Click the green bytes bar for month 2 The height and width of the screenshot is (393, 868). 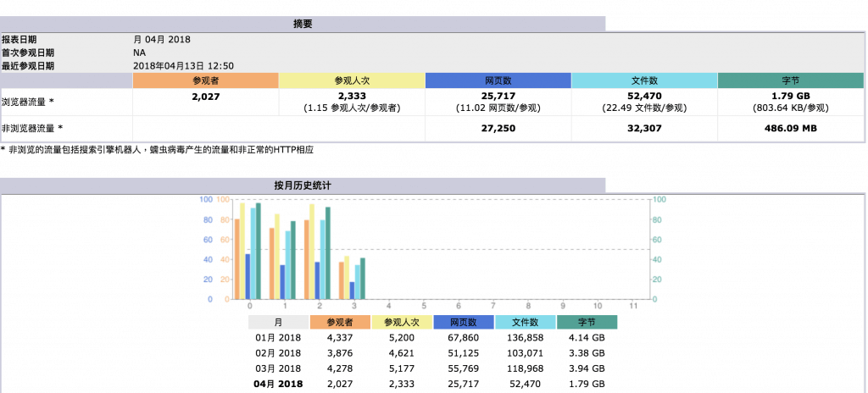point(328,253)
